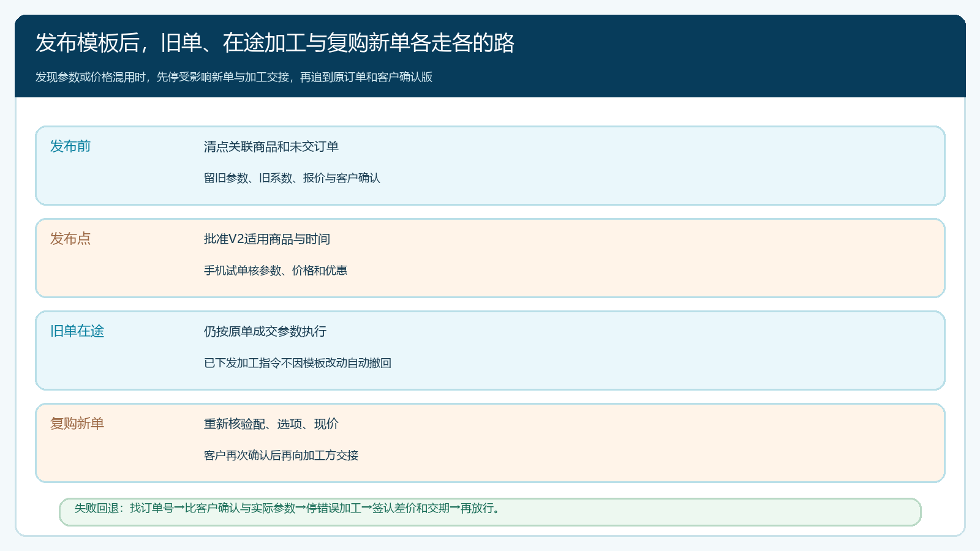Image resolution: width=980 pixels, height=551 pixels.
Task: Click the line 留旧参数、旧系数、报价与客户确认
Action: [x=292, y=178]
